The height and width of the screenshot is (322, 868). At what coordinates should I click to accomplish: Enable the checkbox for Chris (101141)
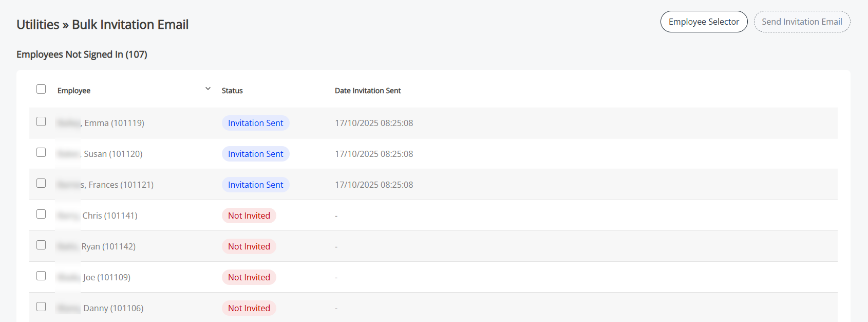coord(41,214)
